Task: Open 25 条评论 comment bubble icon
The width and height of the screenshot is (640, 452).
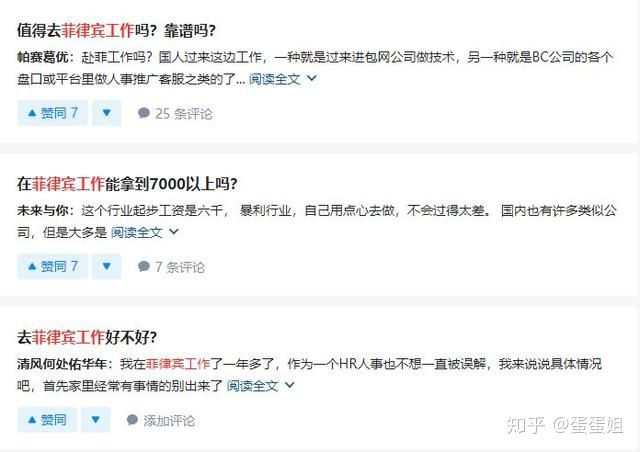Action: click(144, 113)
